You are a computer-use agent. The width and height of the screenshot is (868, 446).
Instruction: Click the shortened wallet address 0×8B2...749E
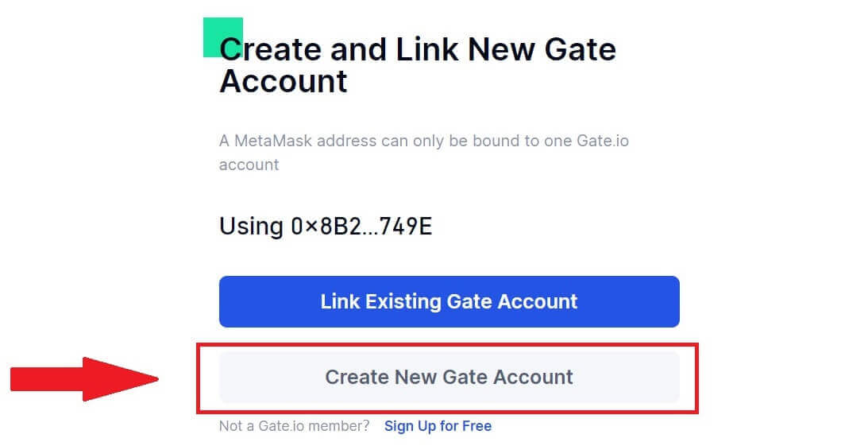click(x=361, y=227)
